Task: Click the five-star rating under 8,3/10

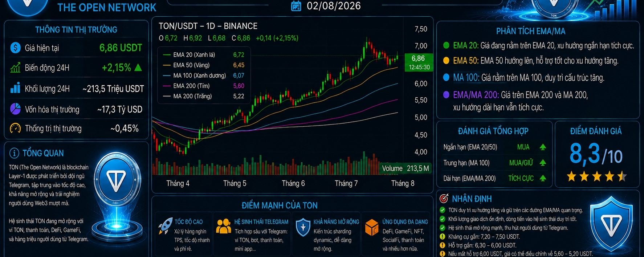Action: click(x=597, y=176)
